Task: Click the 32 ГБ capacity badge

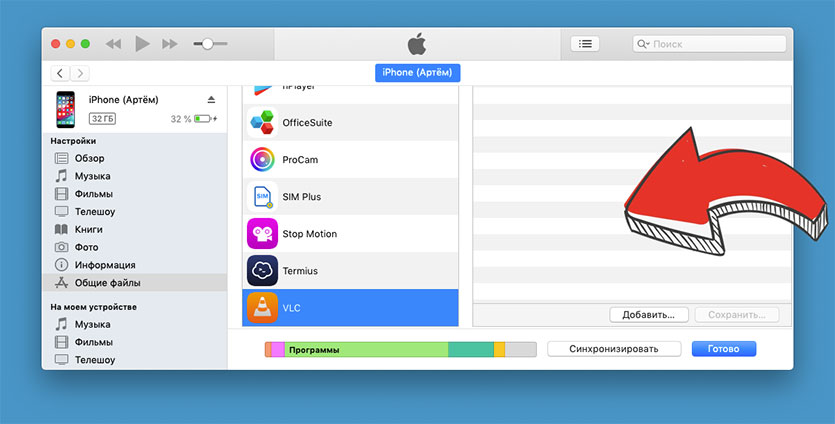Action: [102, 118]
